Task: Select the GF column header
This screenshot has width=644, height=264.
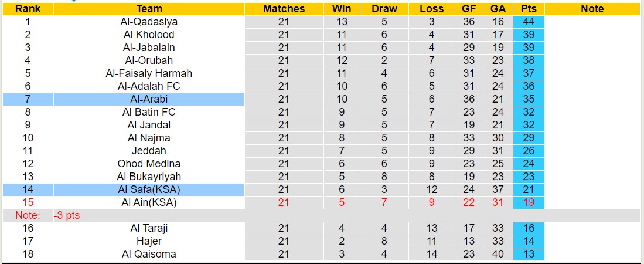Action: point(469,9)
